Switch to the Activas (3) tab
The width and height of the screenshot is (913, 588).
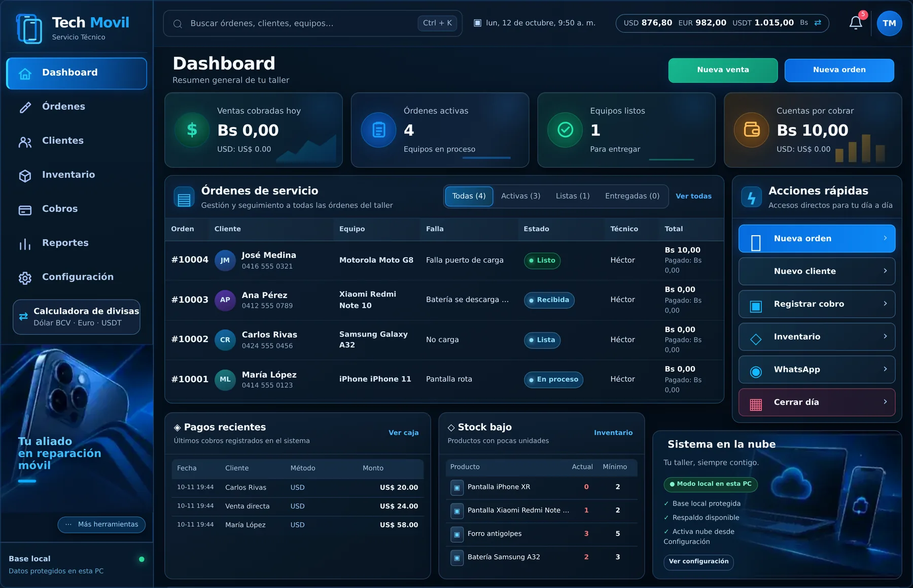(x=520, y=196)
